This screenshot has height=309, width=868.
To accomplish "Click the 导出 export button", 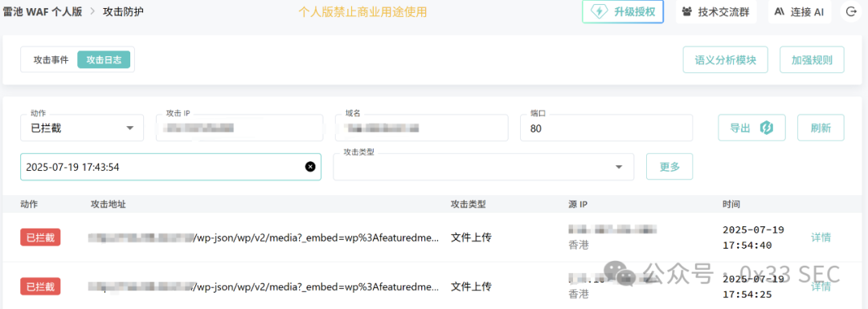I will point(751,128).
